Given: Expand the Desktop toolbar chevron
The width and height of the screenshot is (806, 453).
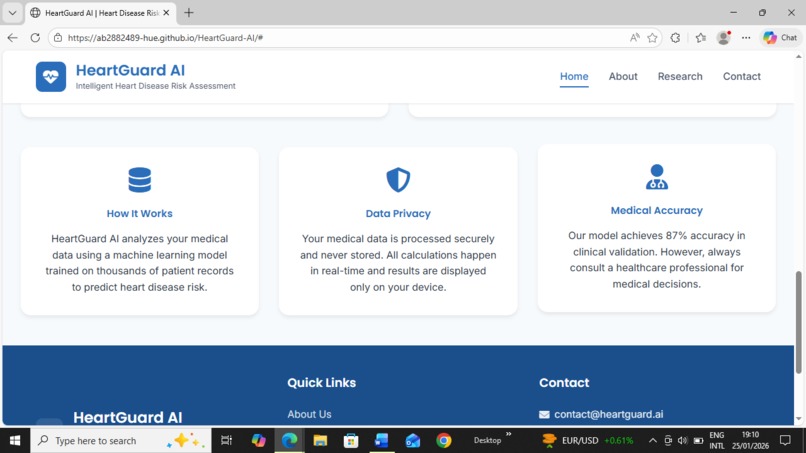Looking at the screenshot, I should [x=508, y=434].
